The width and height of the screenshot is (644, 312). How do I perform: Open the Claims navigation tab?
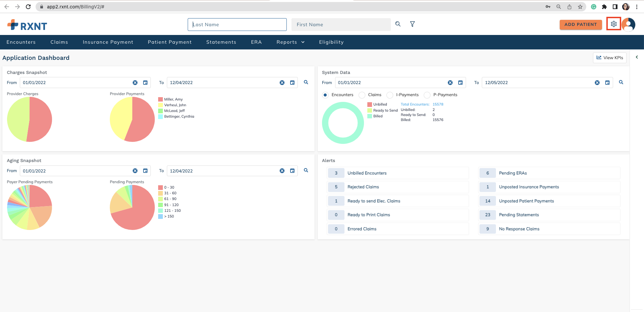59,42
